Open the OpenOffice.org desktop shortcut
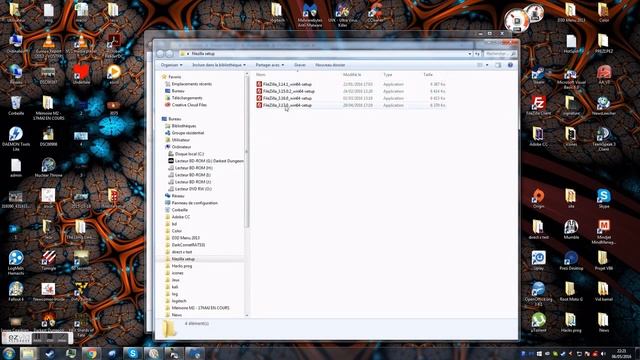Viewport: 640px width, 360px height. point(538,294)
